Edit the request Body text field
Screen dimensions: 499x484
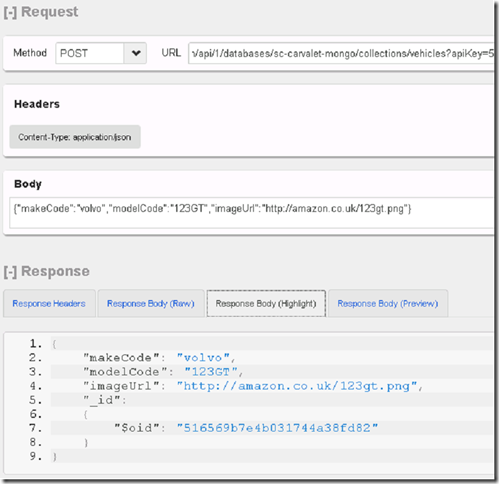pos(251,213)
